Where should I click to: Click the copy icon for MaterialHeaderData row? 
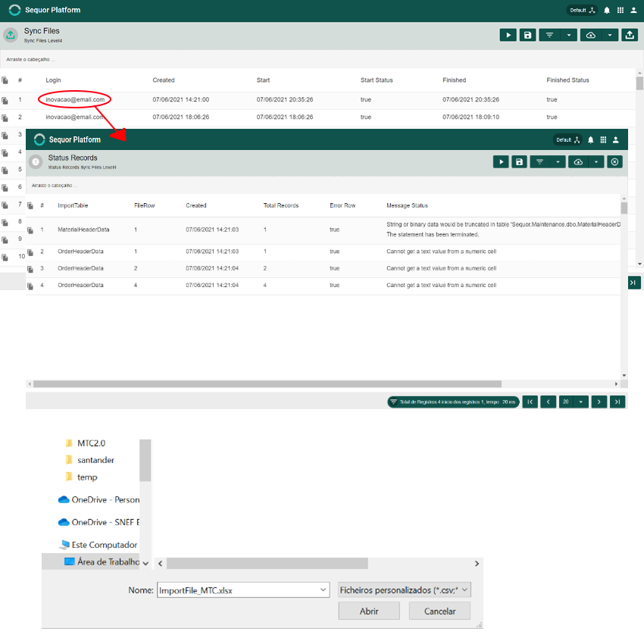(30, 230)
